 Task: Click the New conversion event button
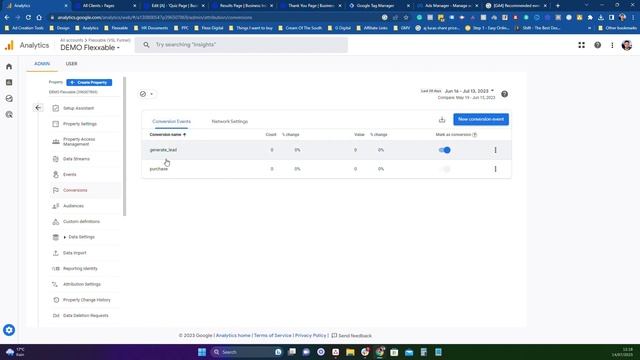pos(481,119)
